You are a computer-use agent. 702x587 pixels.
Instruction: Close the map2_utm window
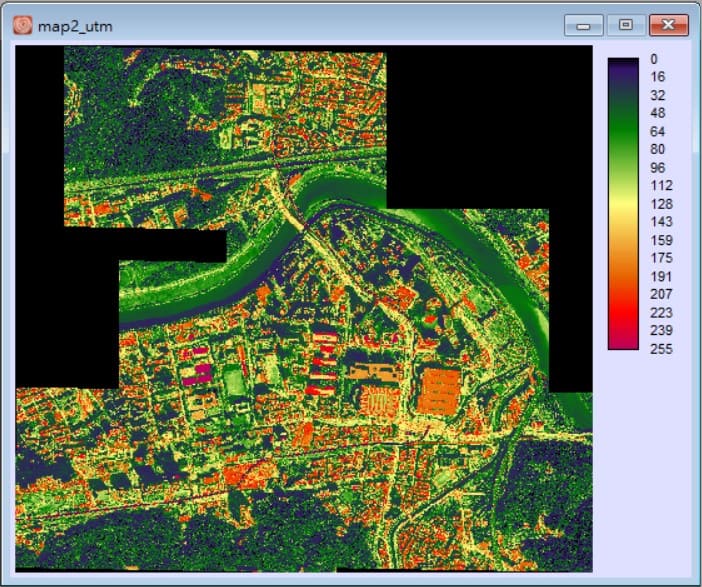click(x=668, y=25)
